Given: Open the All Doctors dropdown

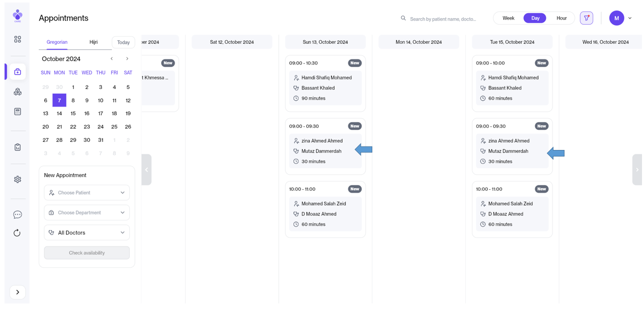Looking at the screenshot, I should (x=87, y=232).
